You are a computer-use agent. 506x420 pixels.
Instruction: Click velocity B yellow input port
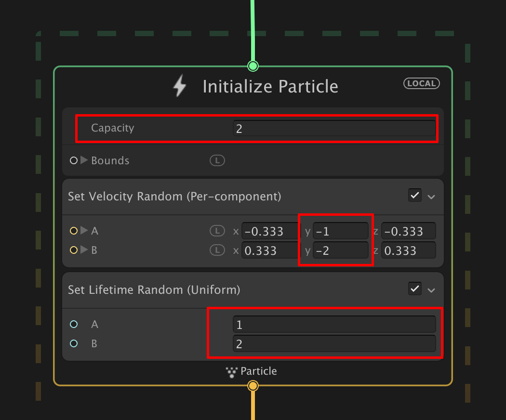click(x=73, y=250)
